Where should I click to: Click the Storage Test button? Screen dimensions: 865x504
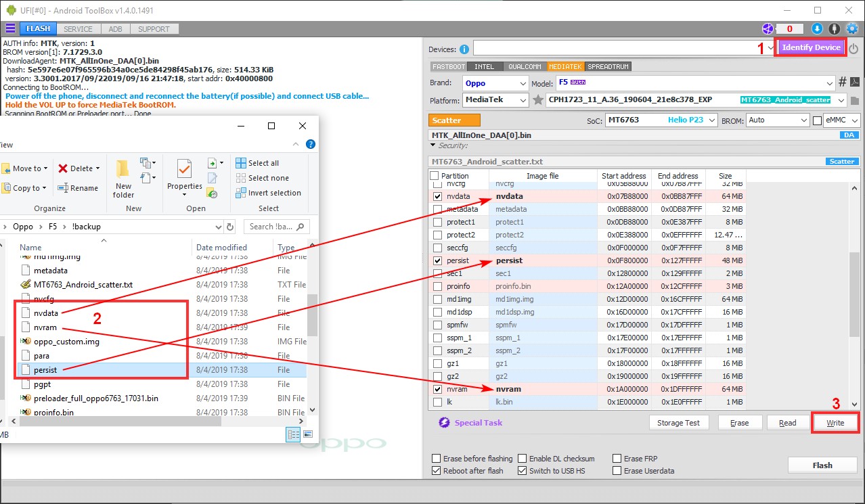(679, 422)
